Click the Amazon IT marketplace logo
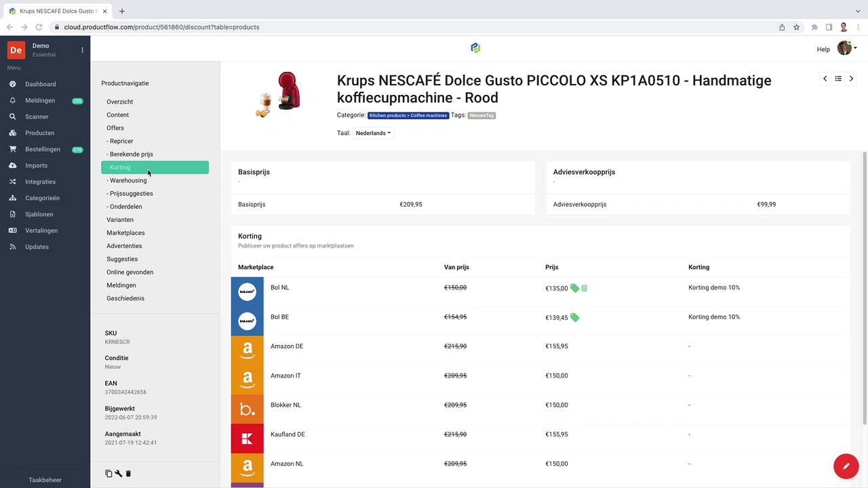This screenshot has width=868, height=488. (x=247, y=380)
